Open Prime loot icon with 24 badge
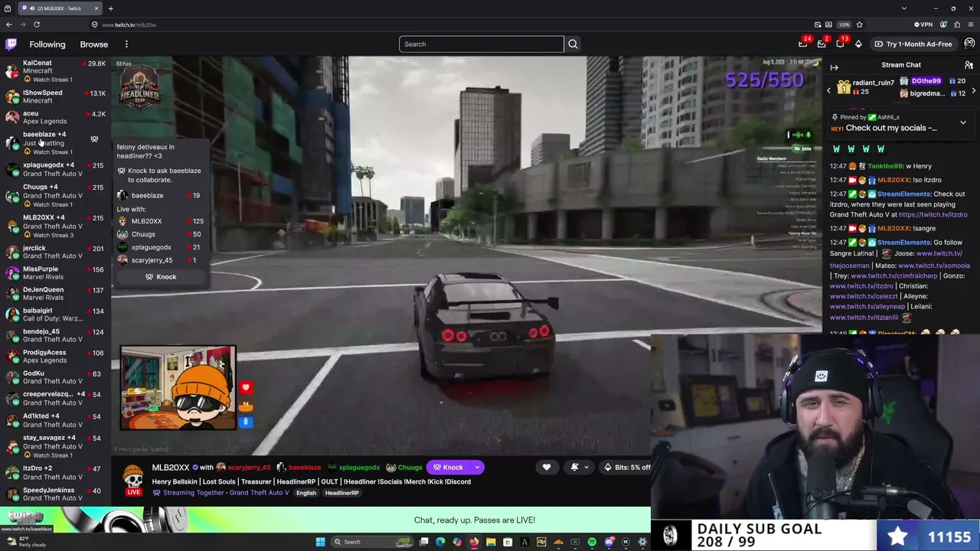 pos(803,44)
